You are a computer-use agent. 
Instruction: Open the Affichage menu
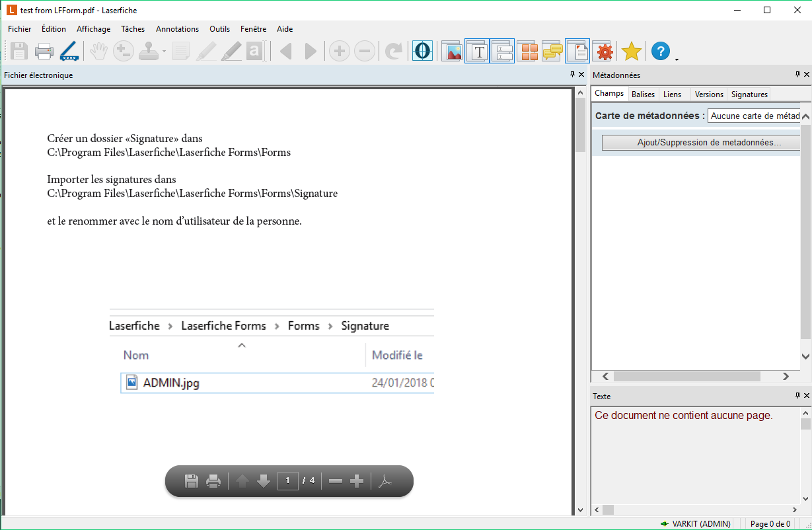(x=94, y=29)
